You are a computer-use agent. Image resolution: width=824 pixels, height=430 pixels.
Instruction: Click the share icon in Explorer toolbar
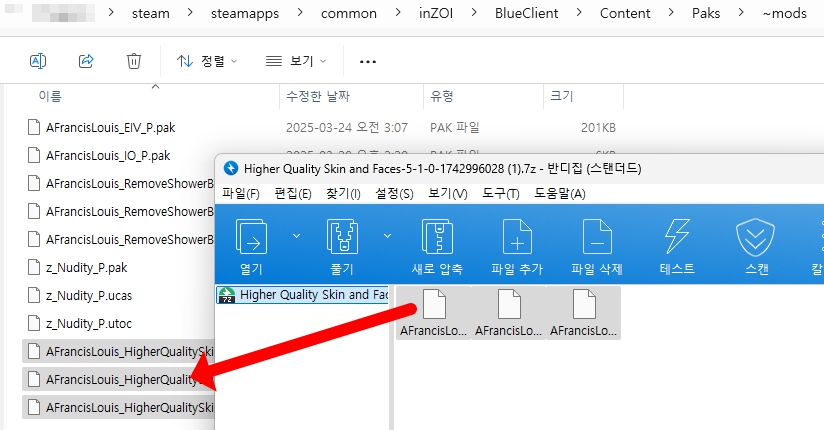[x=86, y=61]
